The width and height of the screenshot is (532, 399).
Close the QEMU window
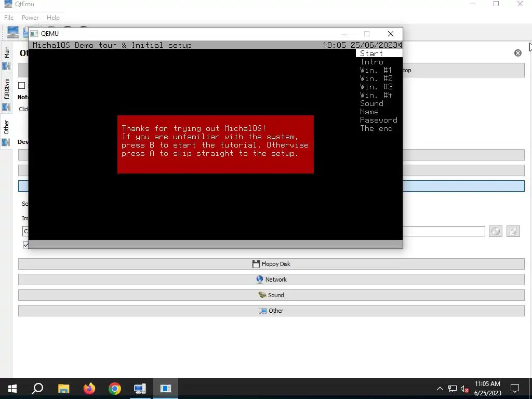coord(391,34)
